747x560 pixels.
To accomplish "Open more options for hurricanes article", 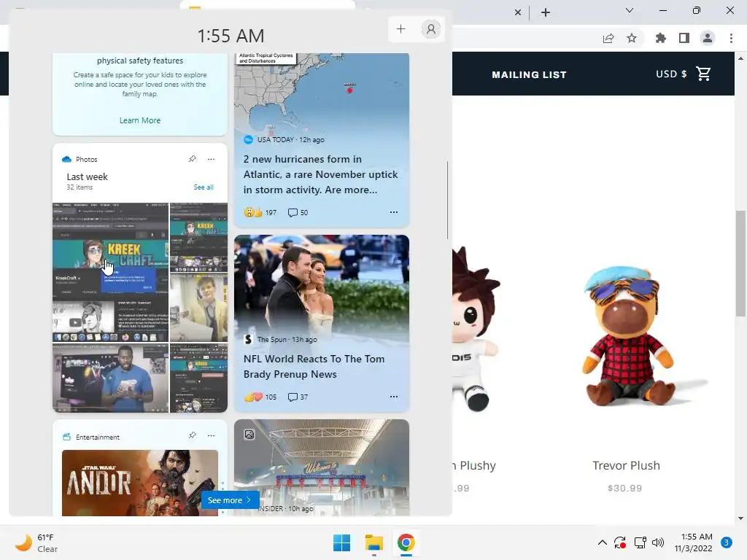I will 393,212.
